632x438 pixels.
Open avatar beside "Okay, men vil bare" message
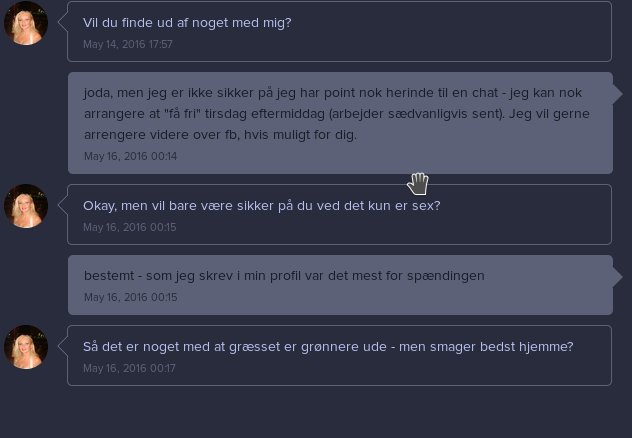[26, 206]
